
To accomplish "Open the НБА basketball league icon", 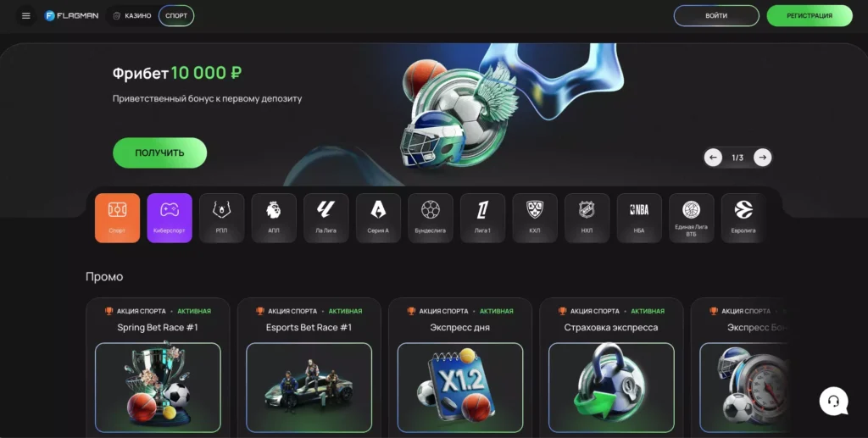I will coord(639,218).
